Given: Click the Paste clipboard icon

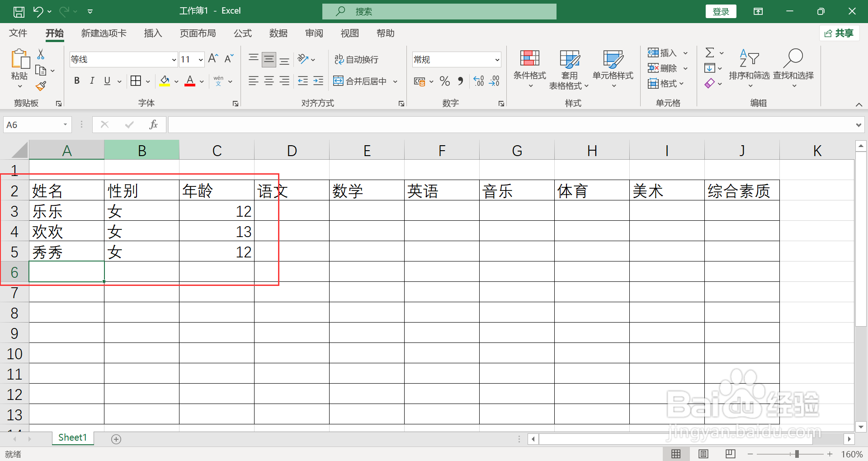Looking at the screenshot, I should 20,59.
